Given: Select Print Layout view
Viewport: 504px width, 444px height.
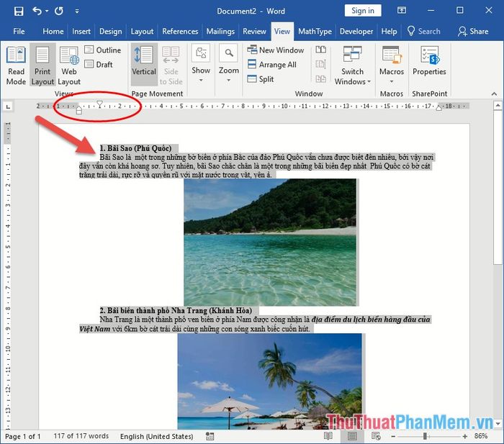Looking at the screenshot, I should point(42,65).
